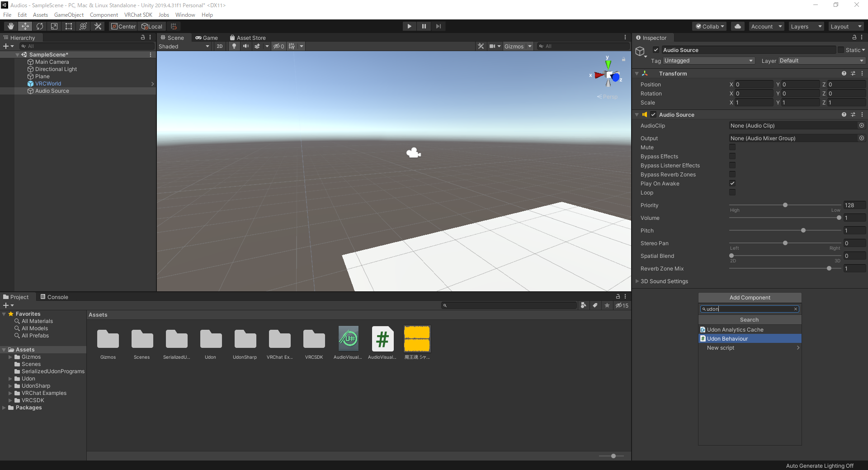868x470 pixels.
Task: Search by type in Project panel
Action: (x=584, y=305)
